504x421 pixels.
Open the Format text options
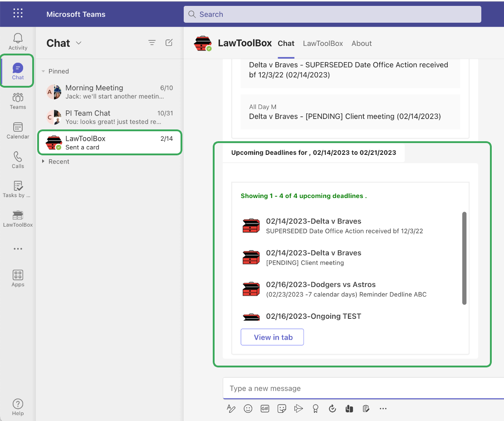pyautogui.click(x=231, y=408)
